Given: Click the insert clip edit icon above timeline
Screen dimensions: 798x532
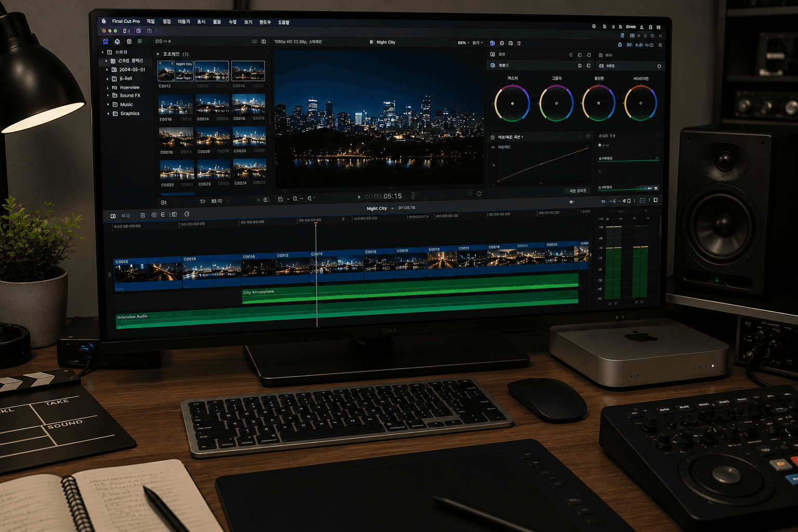Looking at the screenshot, I should click(154, 215).
